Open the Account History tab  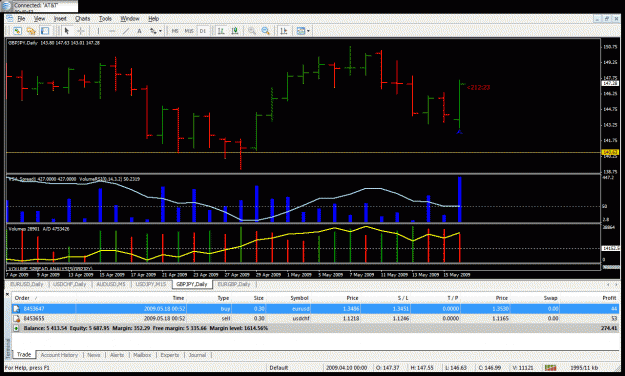coord(59,355)
